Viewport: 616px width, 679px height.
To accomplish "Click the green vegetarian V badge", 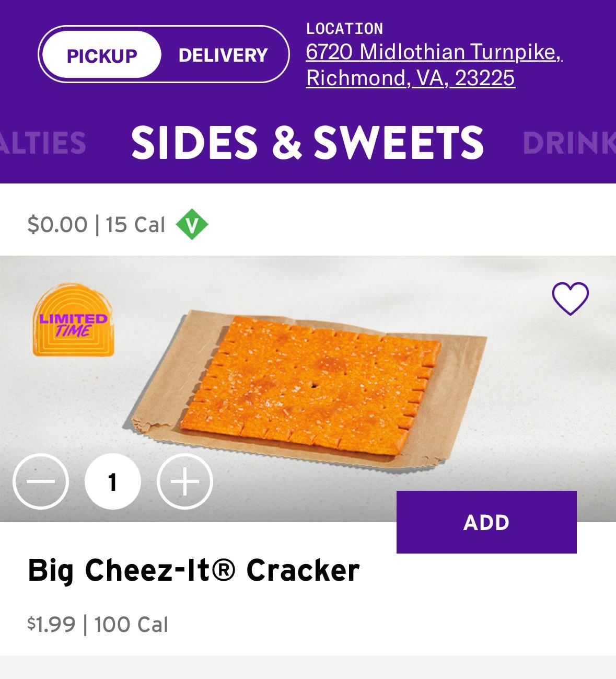I will click(x=192, y=225).
